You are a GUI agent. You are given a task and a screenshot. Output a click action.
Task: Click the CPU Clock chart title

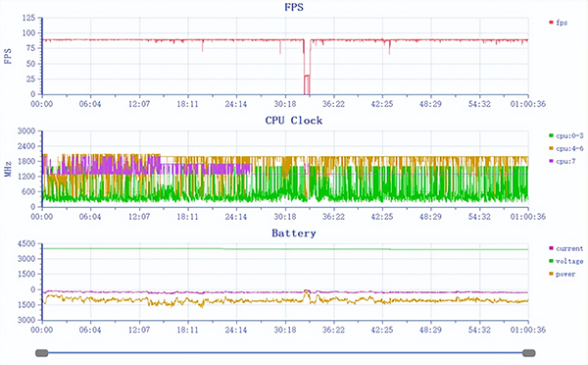294,121
